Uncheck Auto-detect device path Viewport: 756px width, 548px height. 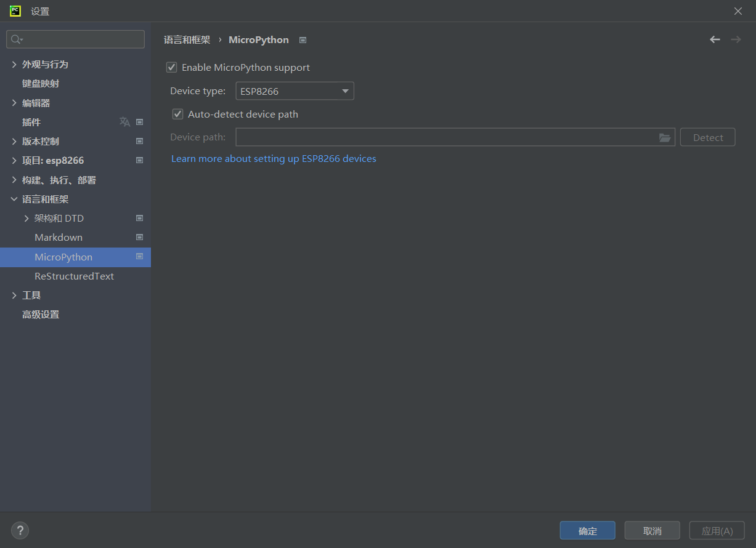[178, 114]
